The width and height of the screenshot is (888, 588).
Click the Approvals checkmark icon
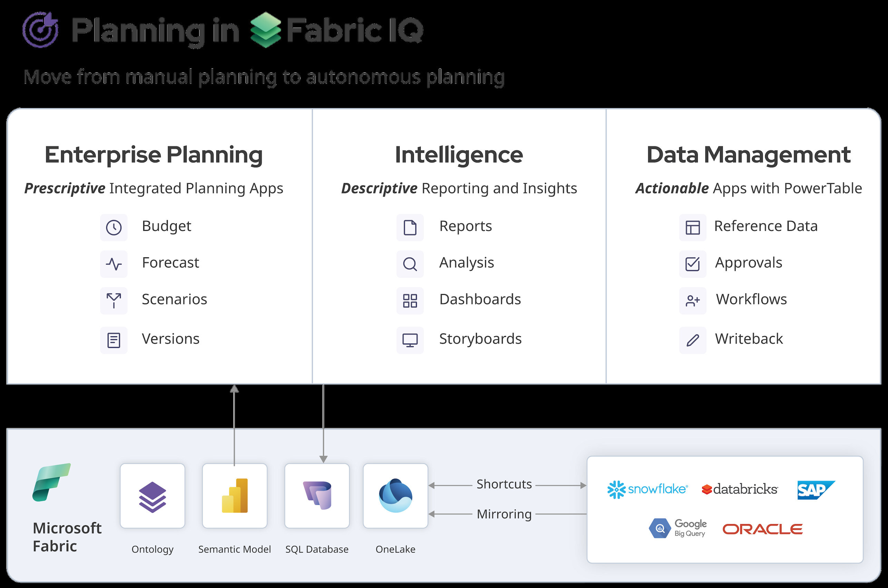pyautogui.click(x=693, y=264)
